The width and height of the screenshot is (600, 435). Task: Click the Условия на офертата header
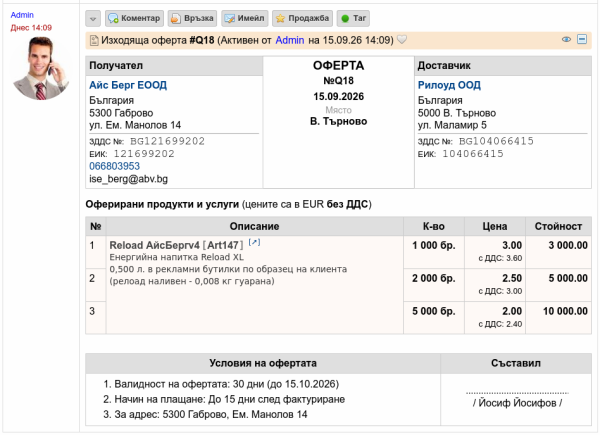coord(263,363)
